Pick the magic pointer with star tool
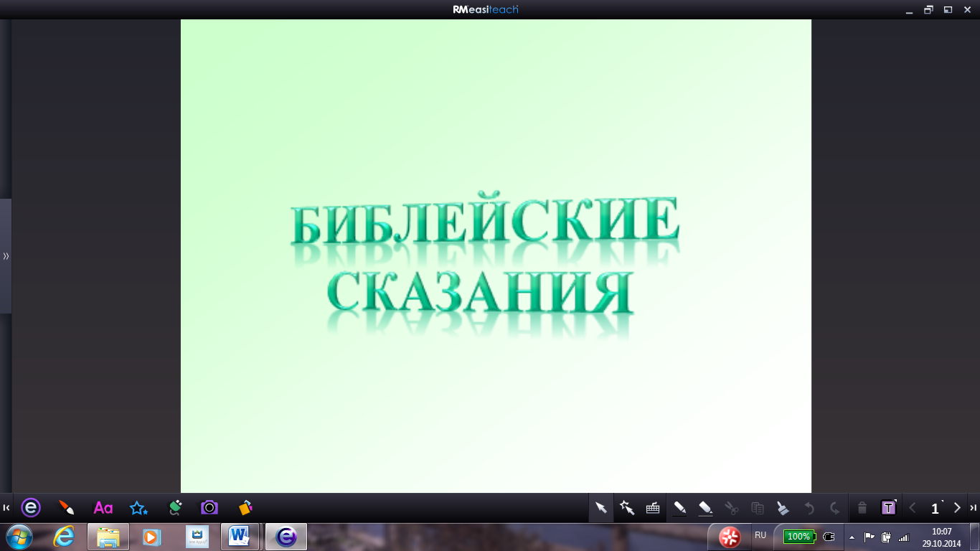The height and width of the screenshot is (551, 980). 627,508
